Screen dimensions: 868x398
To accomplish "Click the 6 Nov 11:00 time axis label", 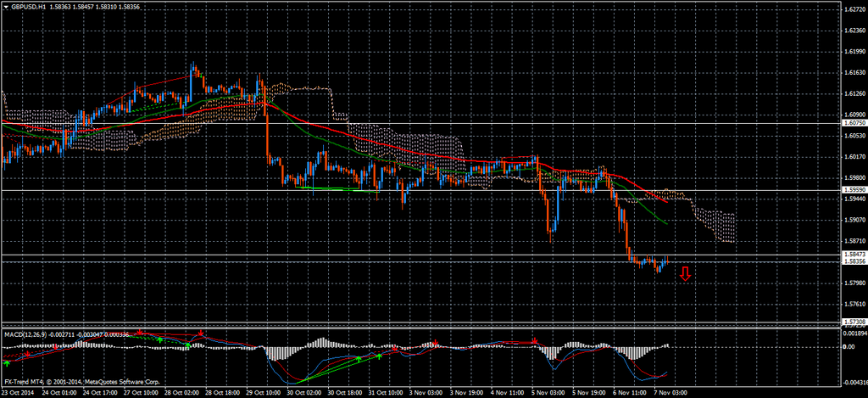I will [x=632, y=392].
